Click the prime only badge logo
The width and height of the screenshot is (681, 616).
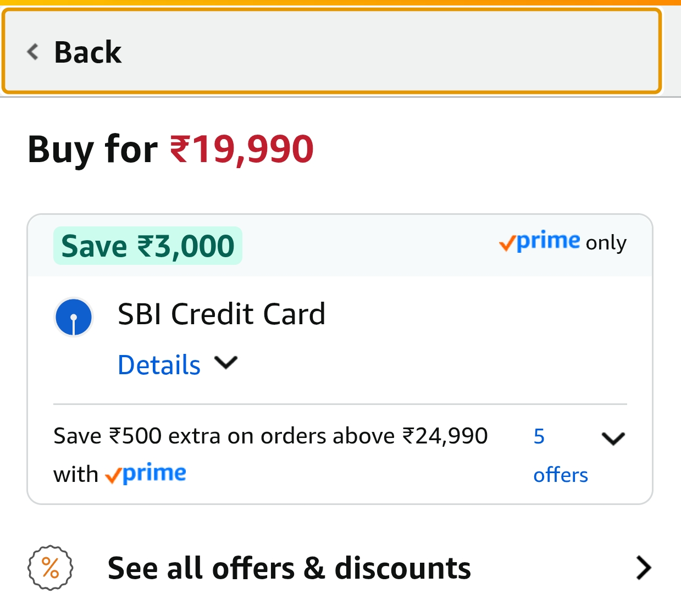[540, 242]
